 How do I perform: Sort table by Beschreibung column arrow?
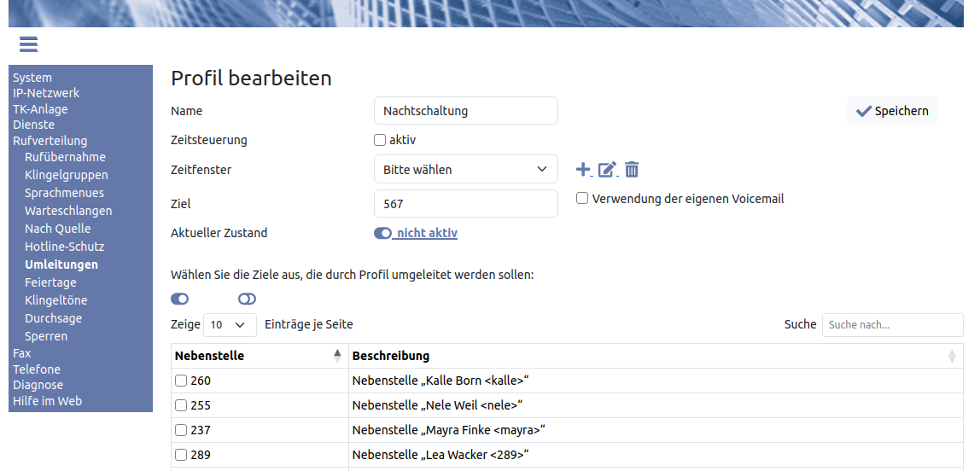pos(952,356)
